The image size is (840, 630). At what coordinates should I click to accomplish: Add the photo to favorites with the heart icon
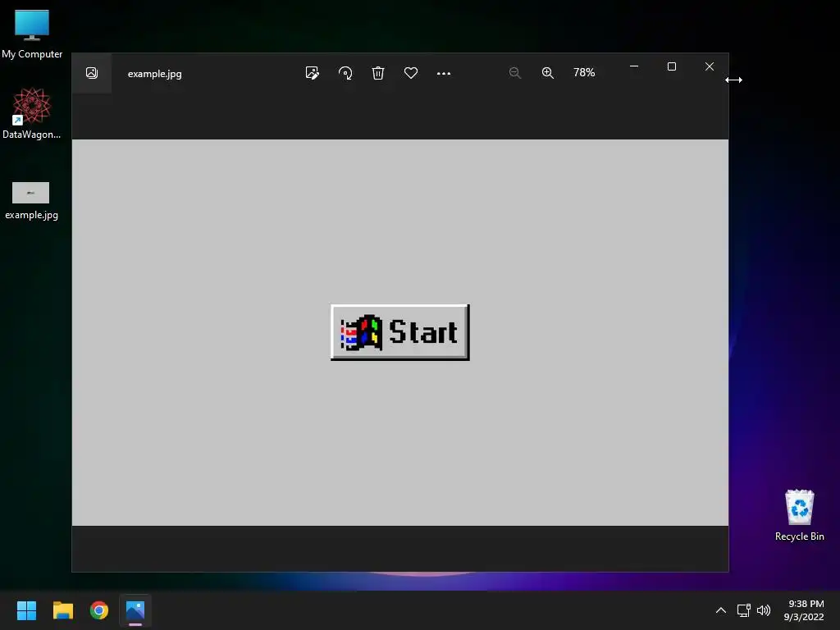(411, 73)
